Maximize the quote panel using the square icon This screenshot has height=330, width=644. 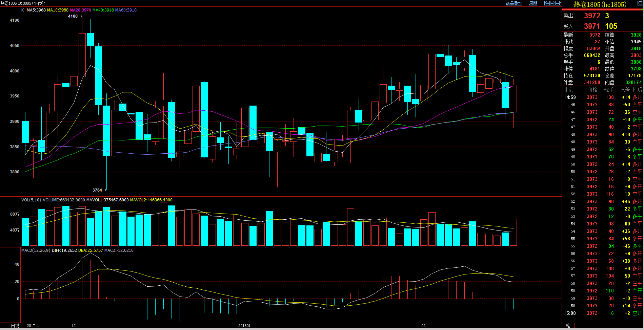click(640, 3)
